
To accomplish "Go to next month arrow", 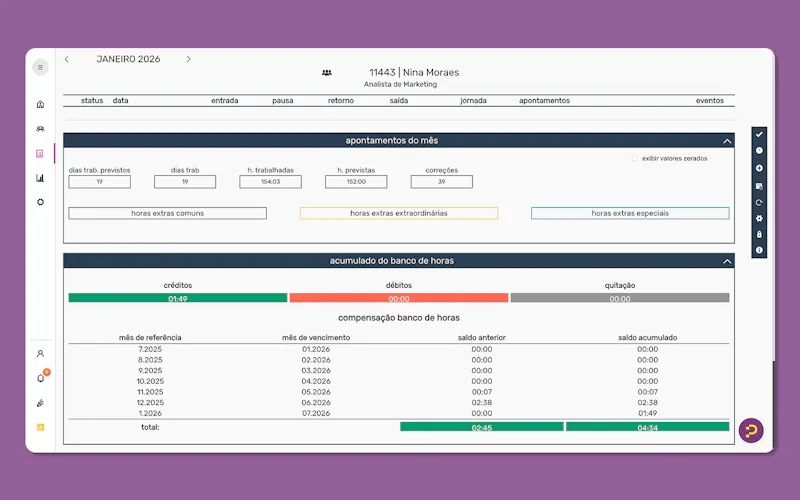I will click(x=188, y=59).
